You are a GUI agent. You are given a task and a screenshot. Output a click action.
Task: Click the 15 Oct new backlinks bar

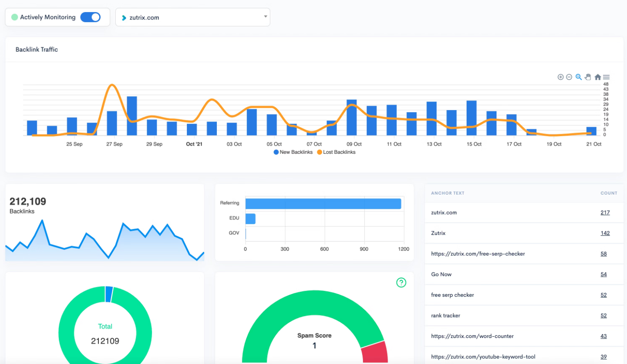[x=472, y=118]
